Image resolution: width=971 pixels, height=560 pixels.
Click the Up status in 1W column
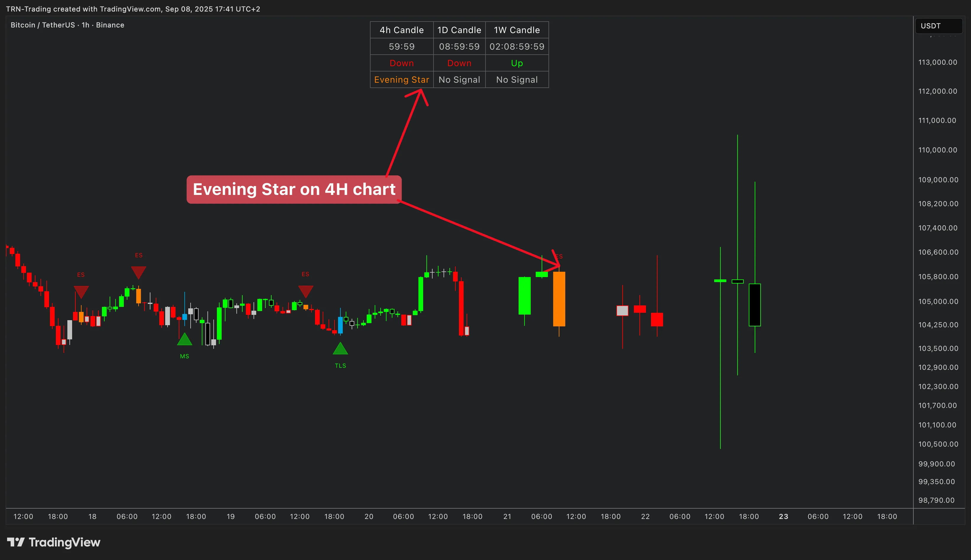tap(517, 63)
